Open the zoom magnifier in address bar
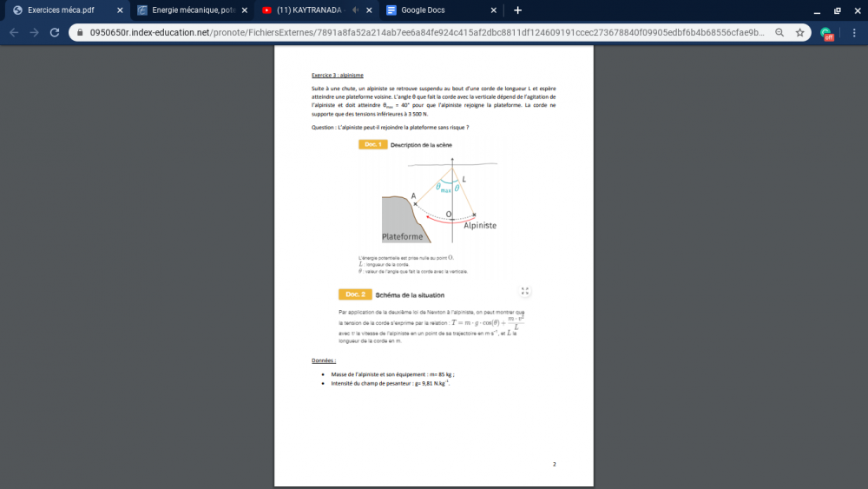 coord(779,33)
